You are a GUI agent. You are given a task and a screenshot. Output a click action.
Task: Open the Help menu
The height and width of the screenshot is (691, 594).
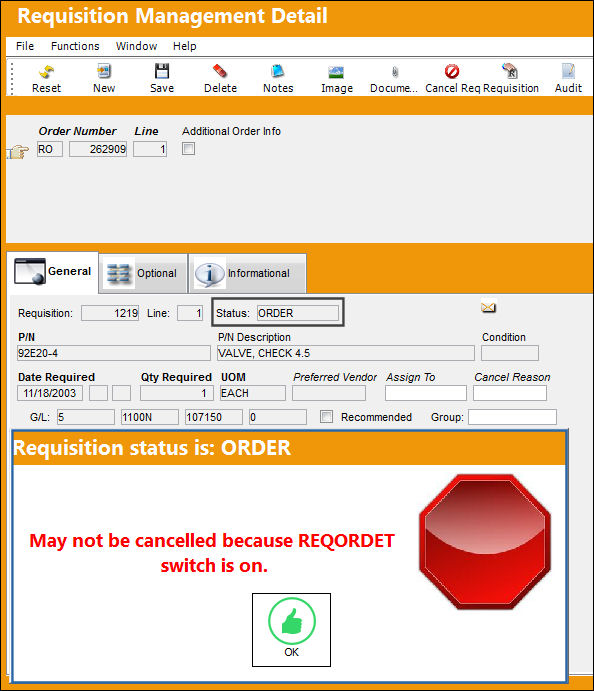click(x=185, y=46)
